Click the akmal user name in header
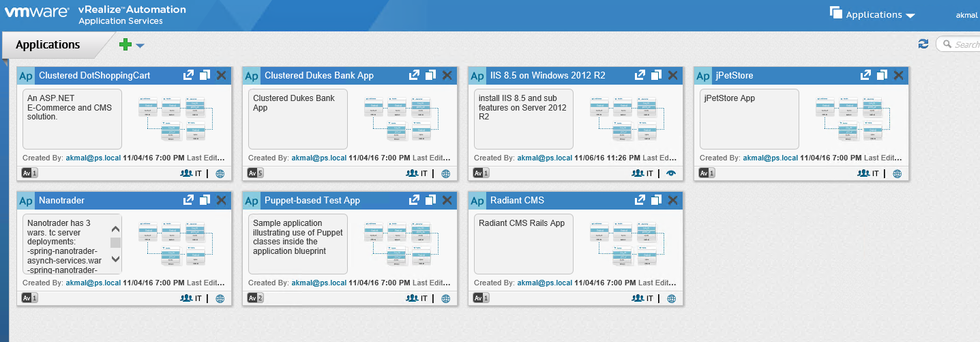Image resolution: width=980 pixels, height=342 pixels. point(967,14)
